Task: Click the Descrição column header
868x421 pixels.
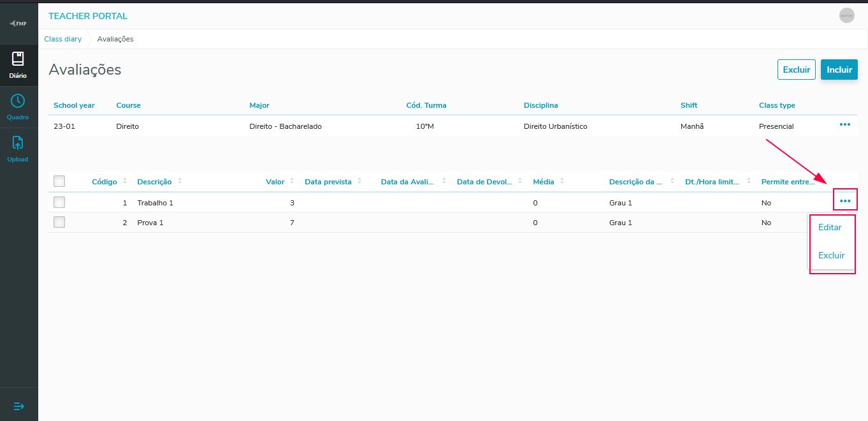Action: pyautogui.click(x=154, y=182)
